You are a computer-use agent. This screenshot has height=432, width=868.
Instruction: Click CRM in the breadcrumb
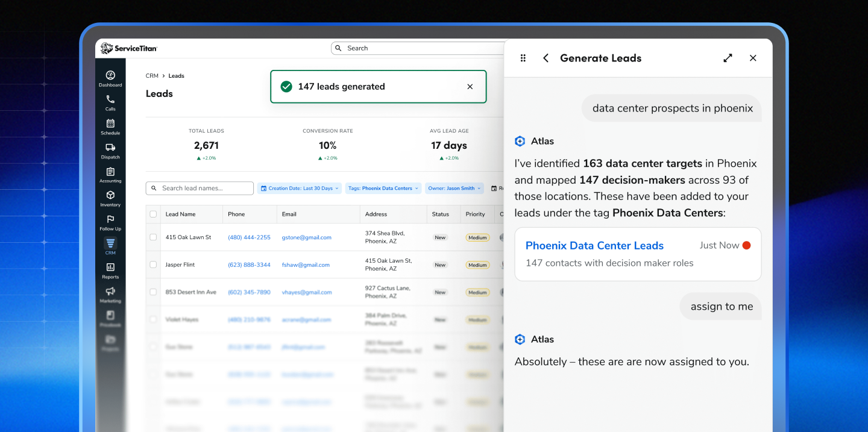(152, 76)
